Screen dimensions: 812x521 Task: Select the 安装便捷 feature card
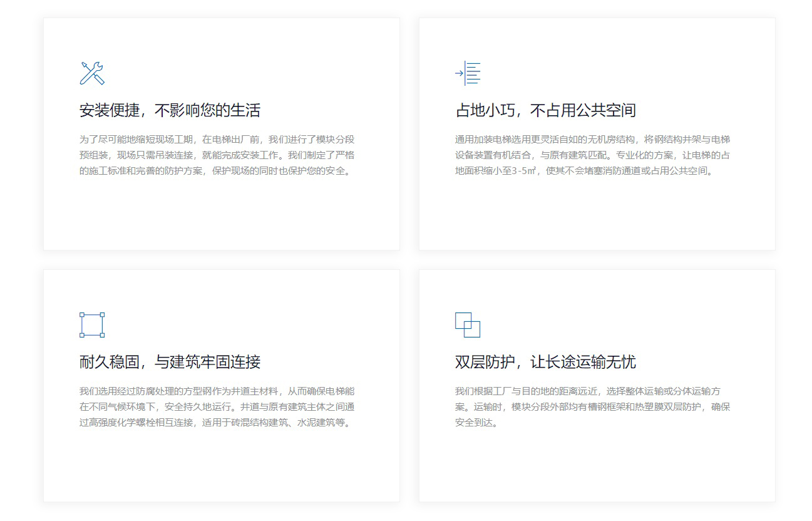point(221,133)
